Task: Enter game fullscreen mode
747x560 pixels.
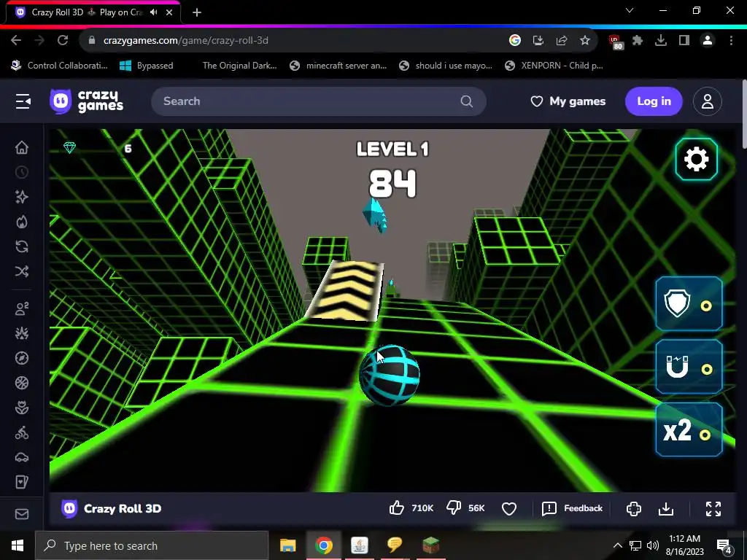Action: click(x=713, y=508)
